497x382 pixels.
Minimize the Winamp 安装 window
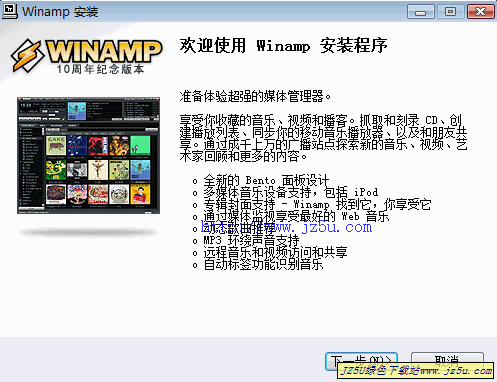point(421,12)
